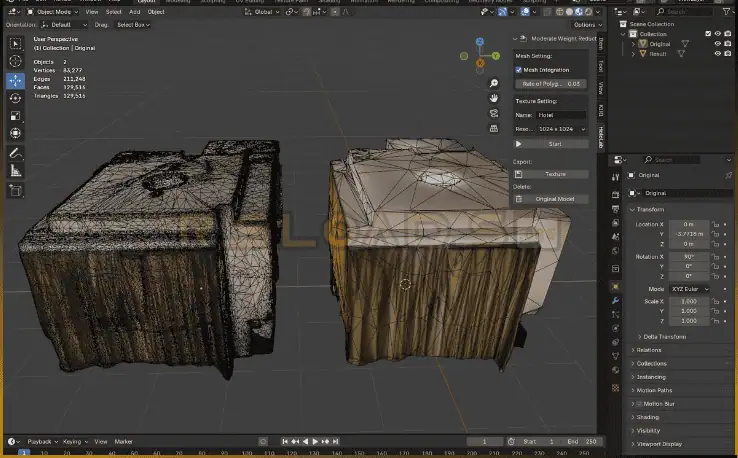
Task: Choose the Move tool
Action: 16,80
